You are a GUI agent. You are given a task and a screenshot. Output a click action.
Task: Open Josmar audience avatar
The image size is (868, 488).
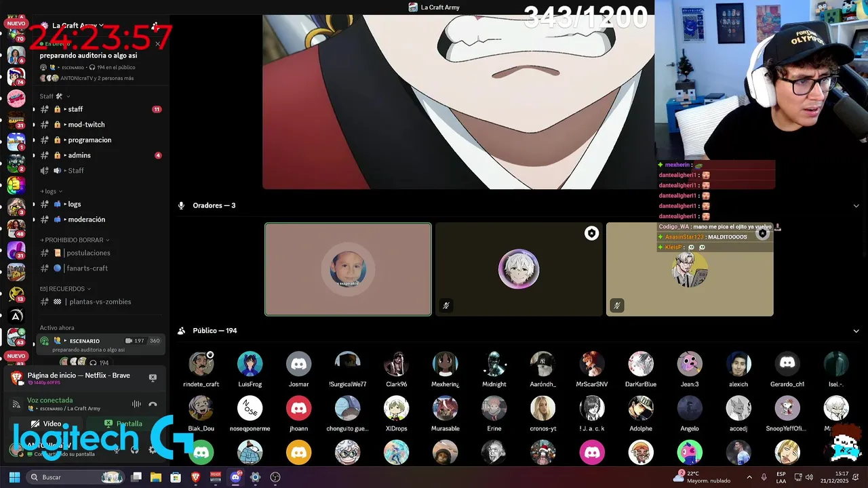coord(299,364)
